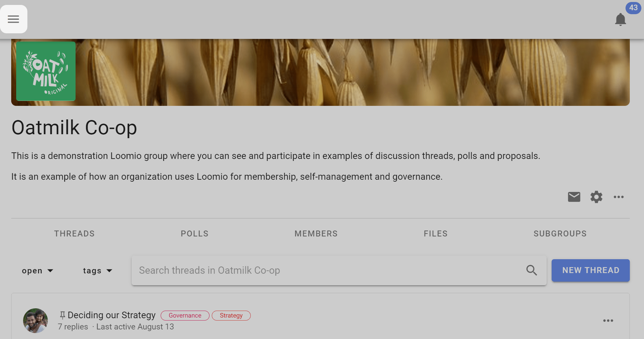Switch to the Threads tab
The height and width of the screenshot is (339, 644).
75,234
